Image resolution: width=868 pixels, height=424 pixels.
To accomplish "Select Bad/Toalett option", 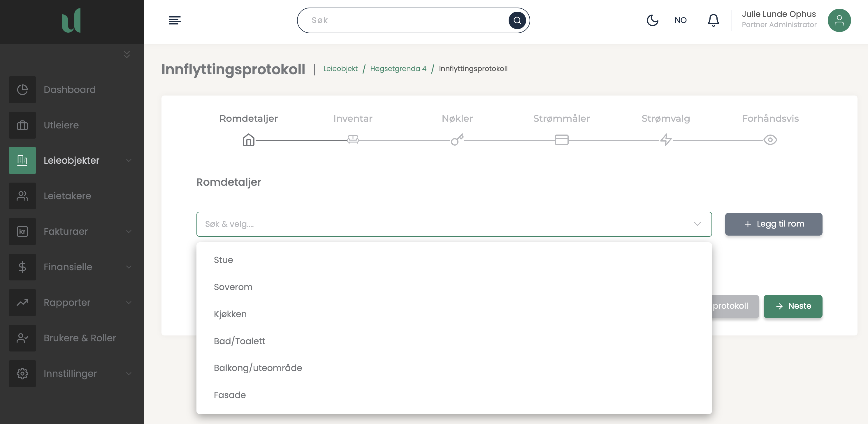I will 239,341.
